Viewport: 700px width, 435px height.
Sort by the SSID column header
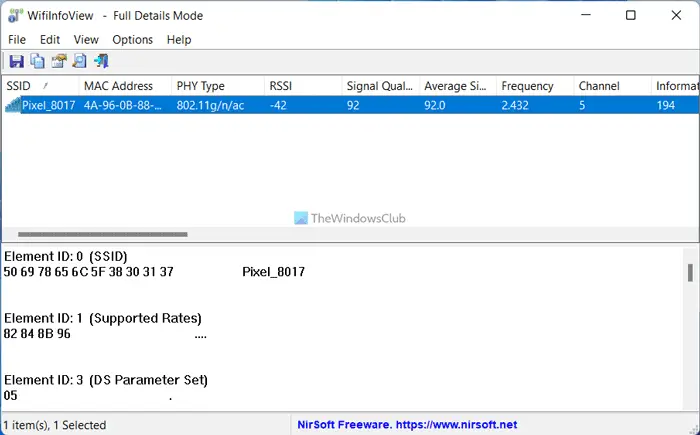pyautogui.click(x=41, y=86)
